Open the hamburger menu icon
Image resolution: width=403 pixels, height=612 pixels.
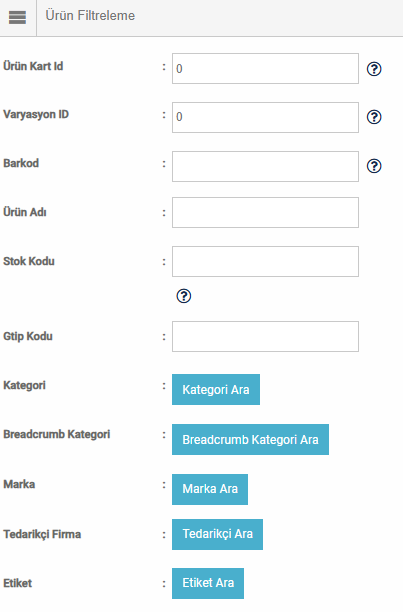point(18,18)
